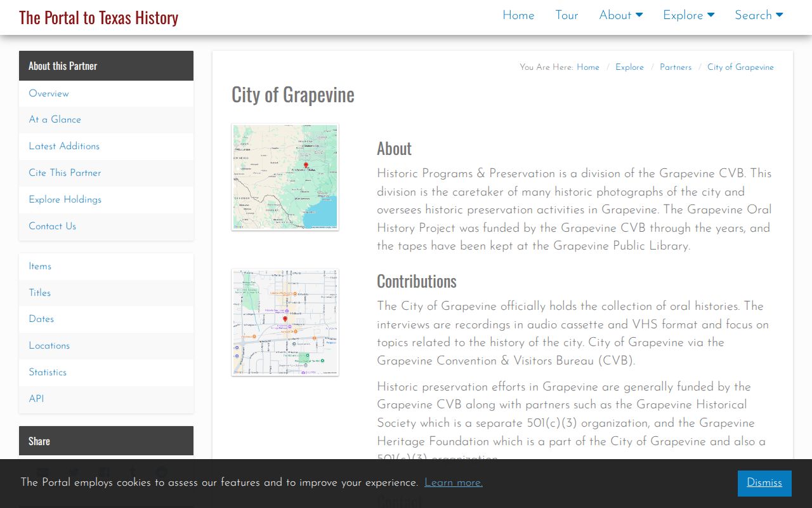Click the Contributions section heading
This screenshot has width=812, height=508.
coord(417,281)
